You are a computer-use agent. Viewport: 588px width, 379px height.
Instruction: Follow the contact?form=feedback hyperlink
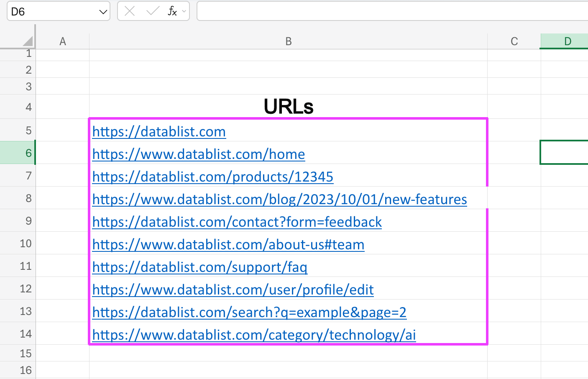(x=237, y=222)
